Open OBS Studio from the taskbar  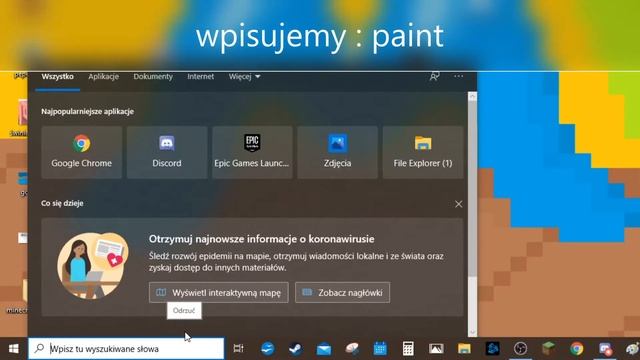point(520,349)
